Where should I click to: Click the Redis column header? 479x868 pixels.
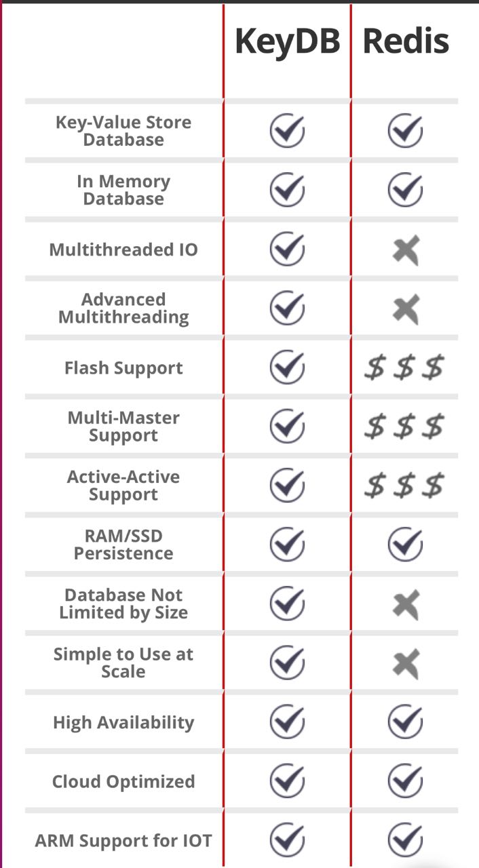click(x=406, y=41)
